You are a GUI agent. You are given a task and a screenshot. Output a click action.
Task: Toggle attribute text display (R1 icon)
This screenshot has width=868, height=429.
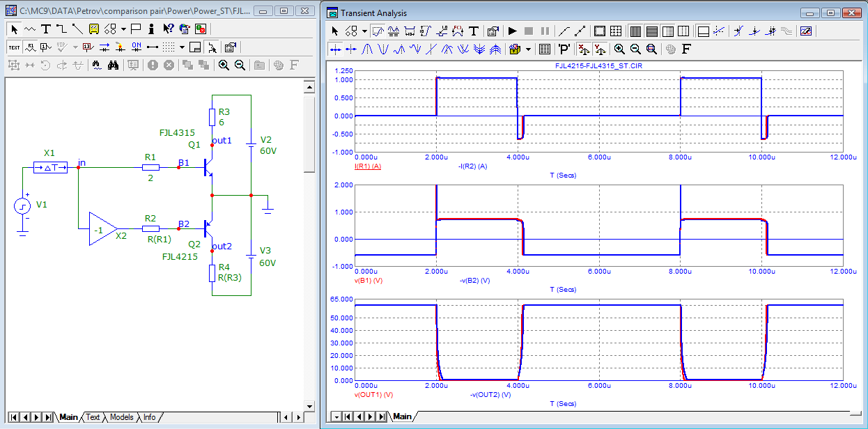[30, 47]
